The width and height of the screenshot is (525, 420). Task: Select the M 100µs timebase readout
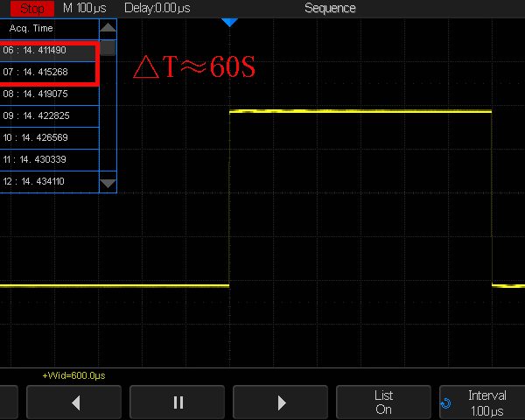(x=85, y=8)
